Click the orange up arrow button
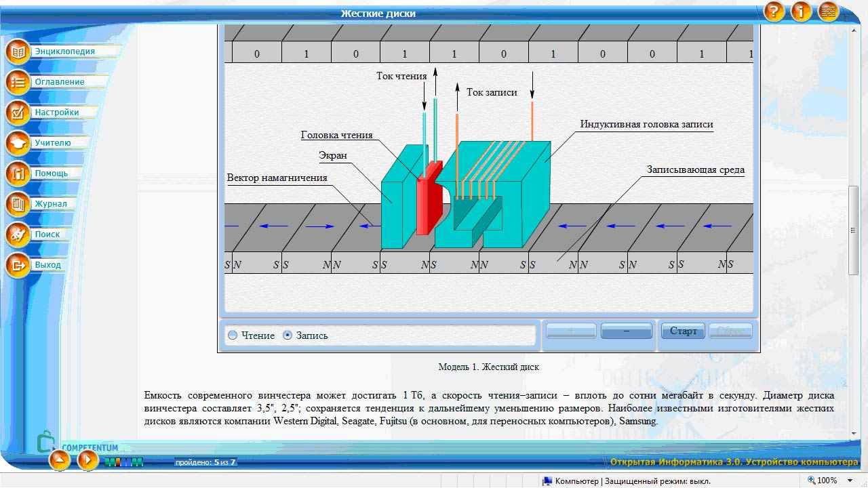This screenshot has height=488, width=868. [60, 460]
